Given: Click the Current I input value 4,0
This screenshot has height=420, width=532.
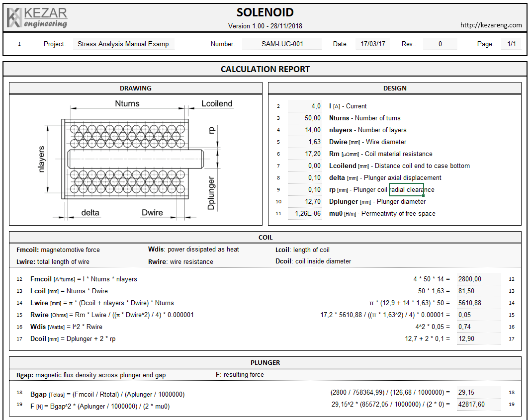Looking at the screenshot, I should tap(305, 106).
